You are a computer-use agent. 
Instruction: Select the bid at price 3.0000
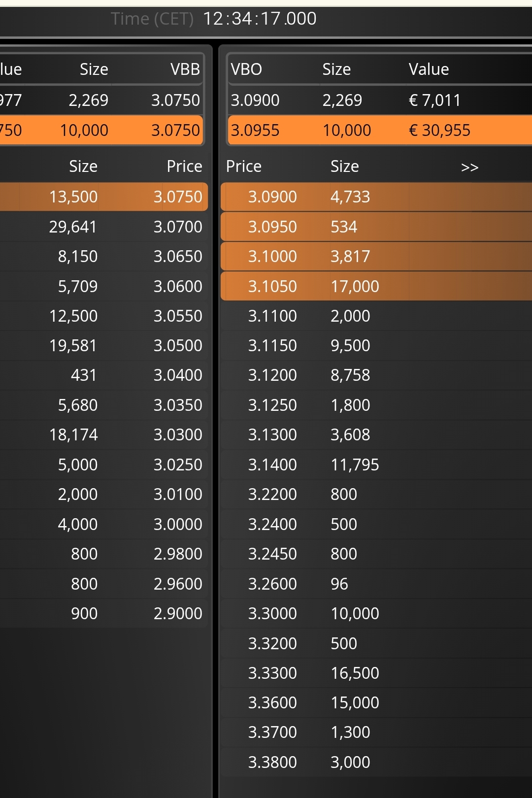point(104,524)
